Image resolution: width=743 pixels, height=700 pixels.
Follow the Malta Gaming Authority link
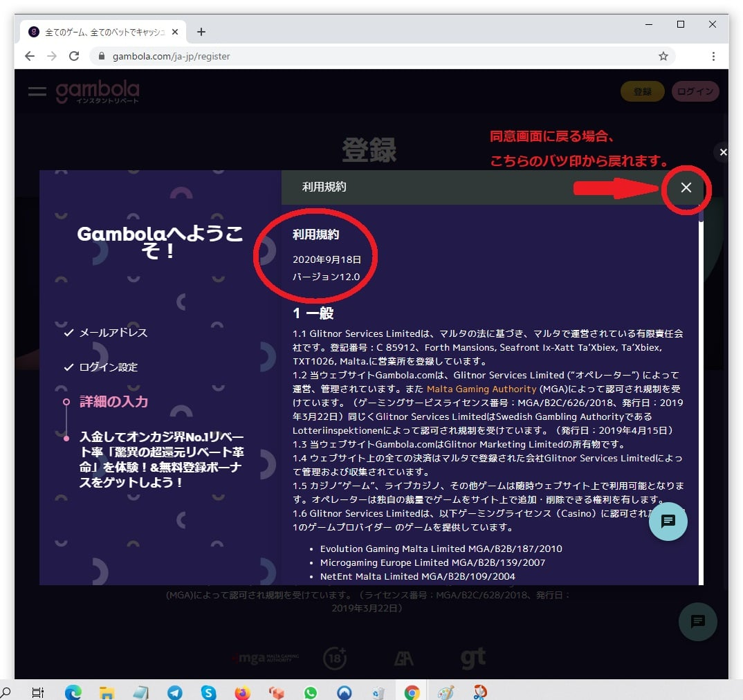click(481, 389)
